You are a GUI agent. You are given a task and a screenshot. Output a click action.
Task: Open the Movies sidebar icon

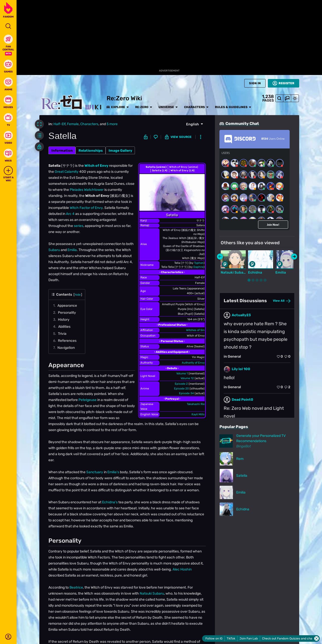pyautogui.click(x=8, y=100)
